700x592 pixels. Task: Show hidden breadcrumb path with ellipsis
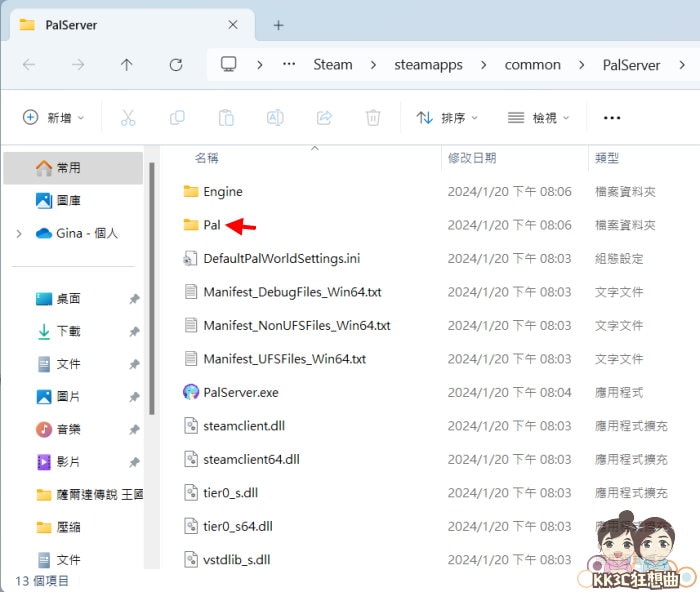289,64
